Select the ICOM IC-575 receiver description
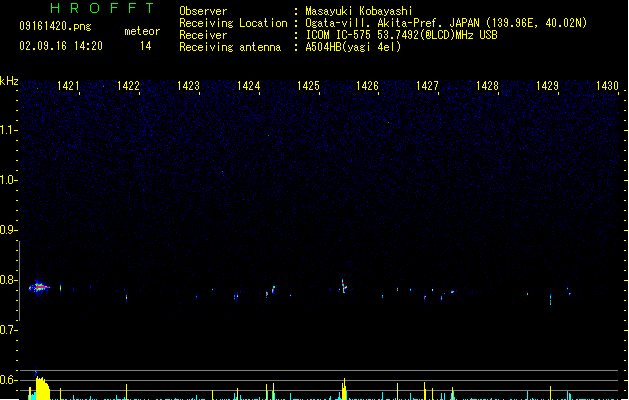This screenshot has width=629, height=400. coord(402,35)
